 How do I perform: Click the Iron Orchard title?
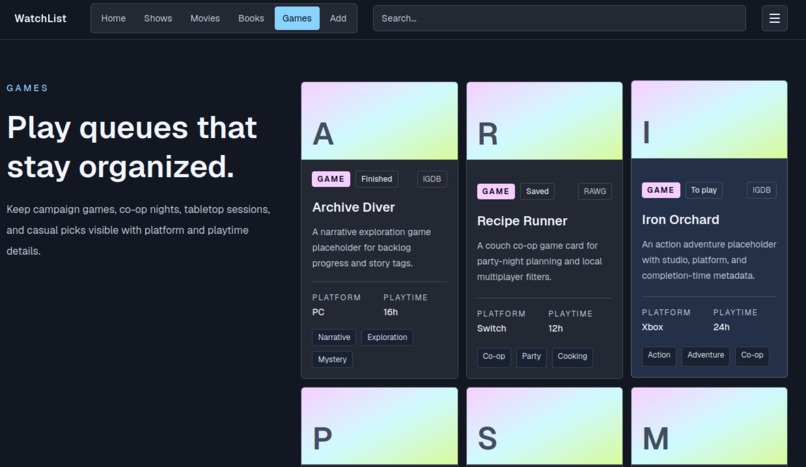680,219
